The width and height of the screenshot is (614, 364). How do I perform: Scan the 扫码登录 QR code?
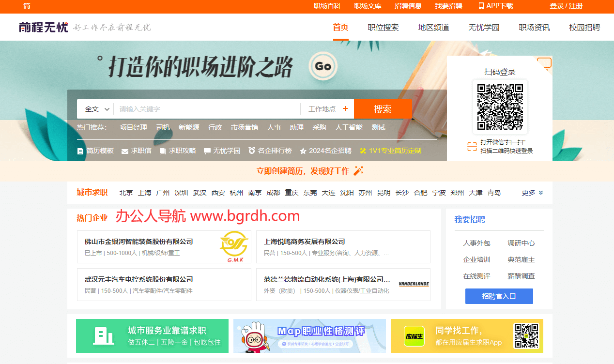pyautogui.click(x=499, y=106)
